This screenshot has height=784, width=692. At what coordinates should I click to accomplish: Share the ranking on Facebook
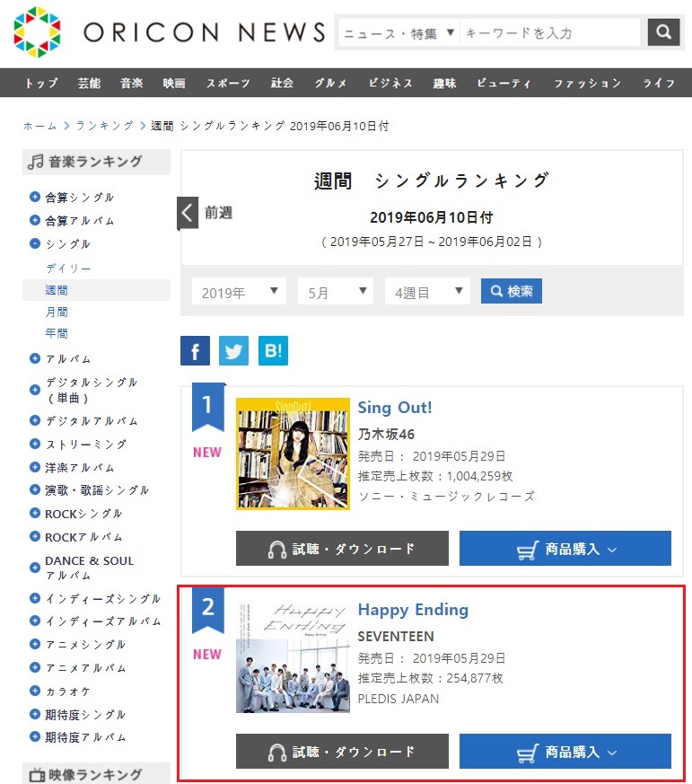coord(195,350)
